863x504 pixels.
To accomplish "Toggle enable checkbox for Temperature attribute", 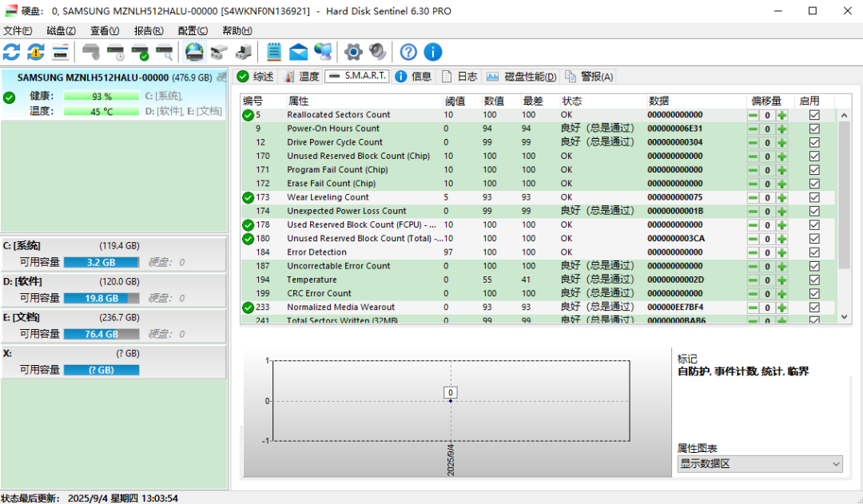I will 814,280.
